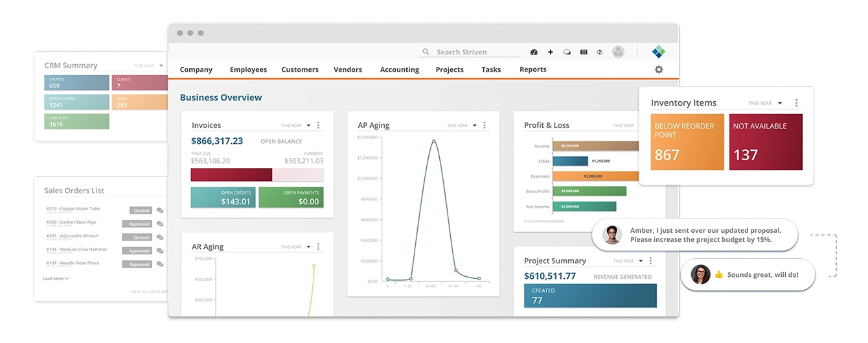Open the Vendors menu
The height and width of the screenshot is (343, 868).
(348, 69)
